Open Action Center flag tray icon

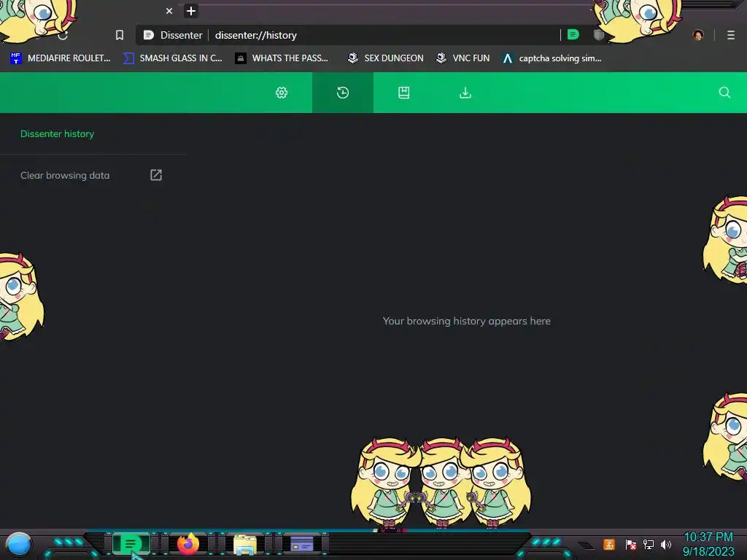[x=630, y=544]
